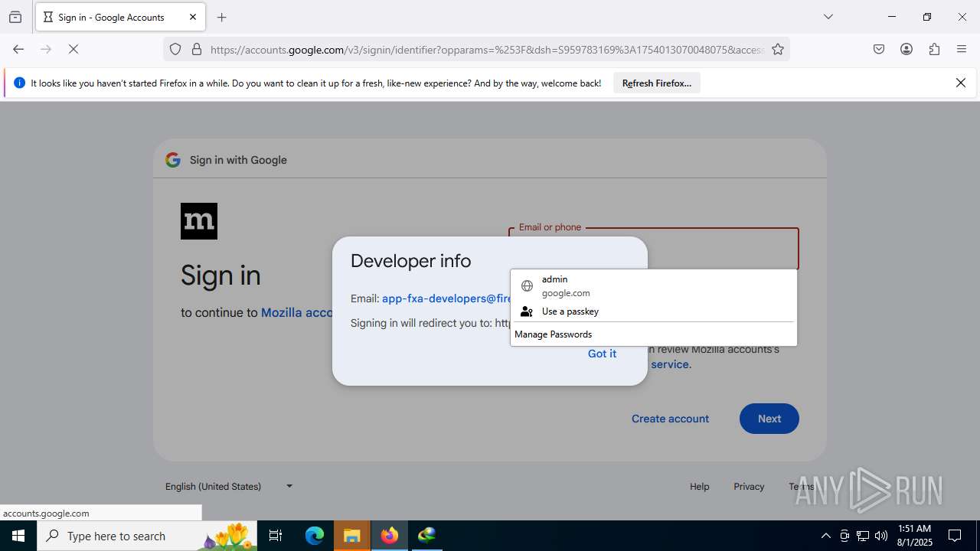
Task: Choose Use a passkey option
Action: point(654,311)
